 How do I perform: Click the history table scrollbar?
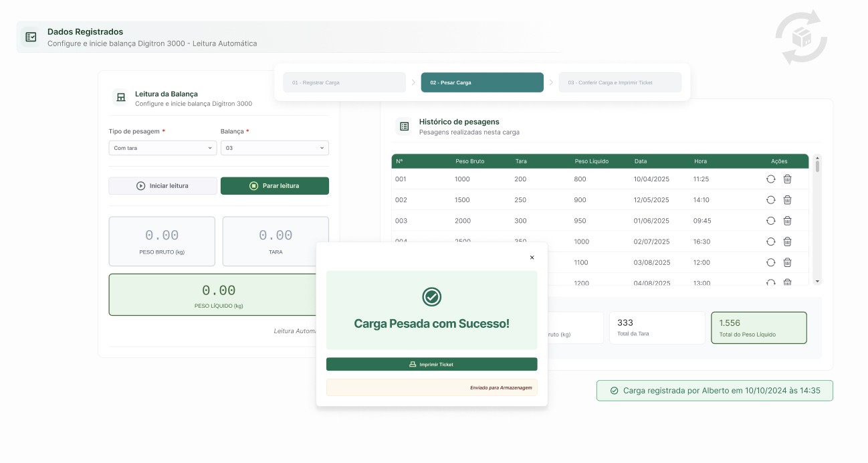point(817,219)
